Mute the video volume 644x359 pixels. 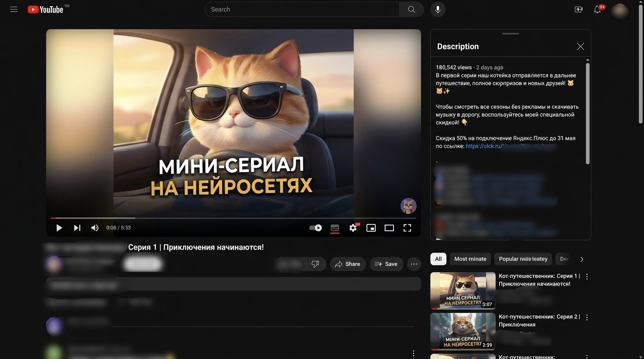pyautogui.click(x=95, y=228)
